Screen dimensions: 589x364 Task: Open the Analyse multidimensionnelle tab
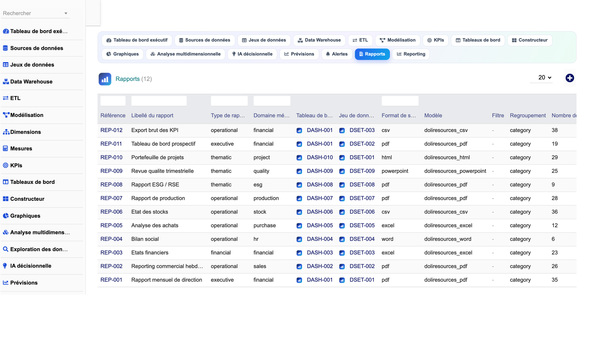point(185,54)
